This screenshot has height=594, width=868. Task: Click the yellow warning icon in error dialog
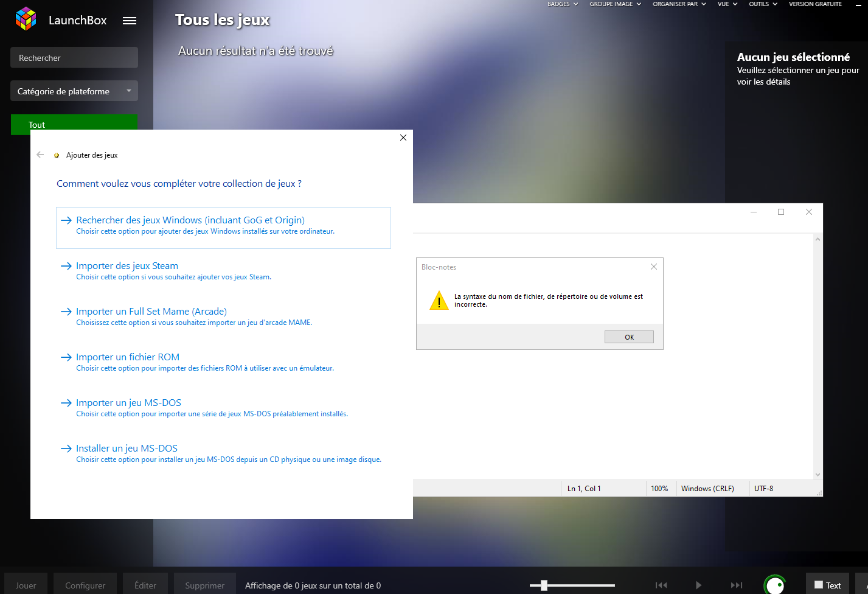click(439, 301)
